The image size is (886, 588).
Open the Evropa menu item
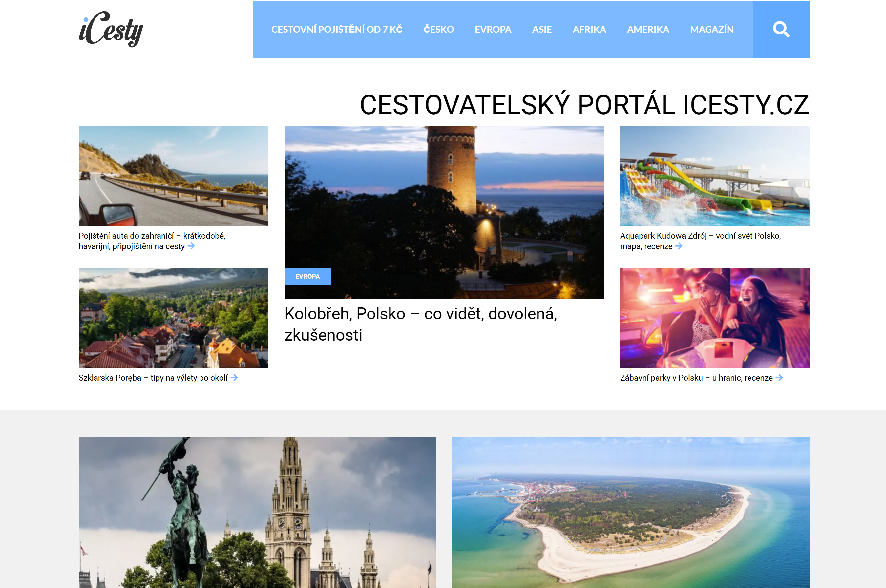493,29
